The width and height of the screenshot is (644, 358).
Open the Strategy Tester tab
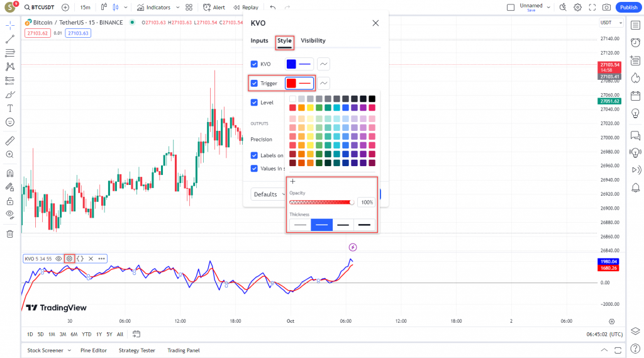coord(136,350)
